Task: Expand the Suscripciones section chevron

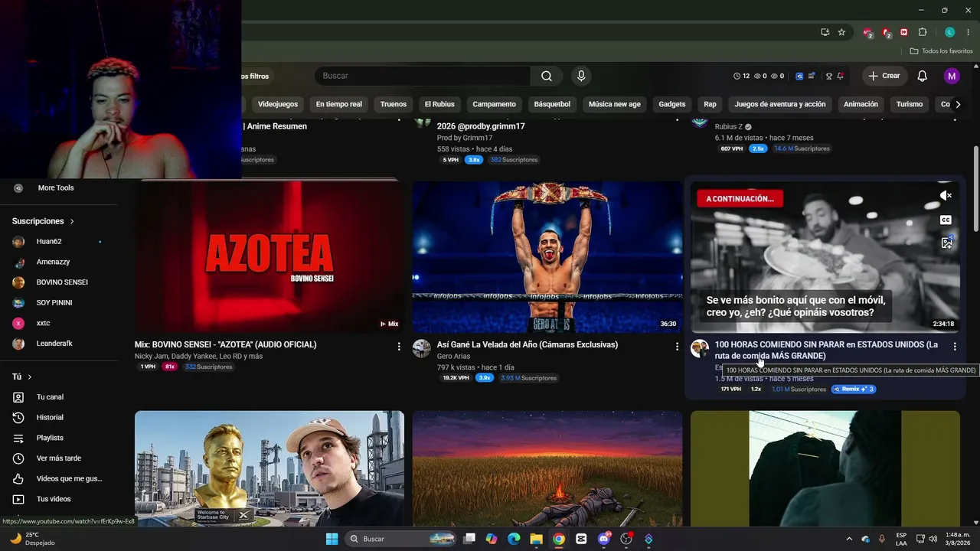Action: click(72, 221)
